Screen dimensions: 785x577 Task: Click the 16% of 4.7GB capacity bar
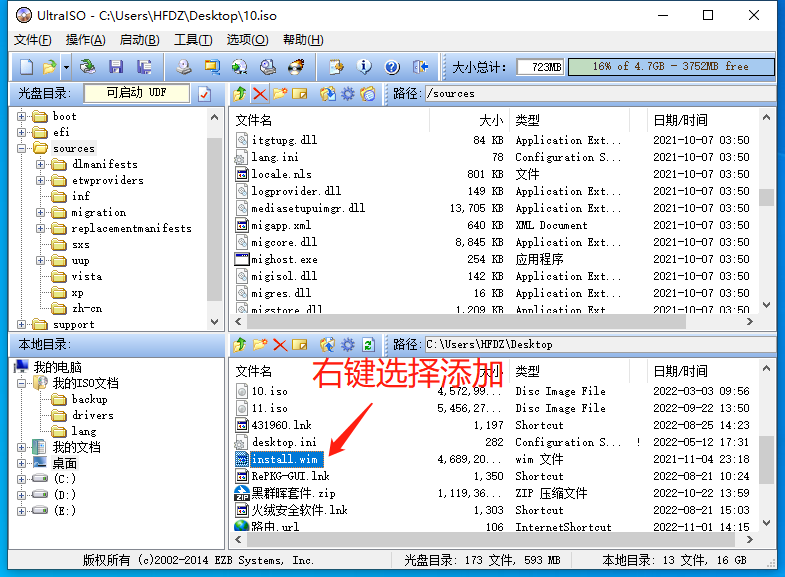pyautogui.click(x=671, y=67)
